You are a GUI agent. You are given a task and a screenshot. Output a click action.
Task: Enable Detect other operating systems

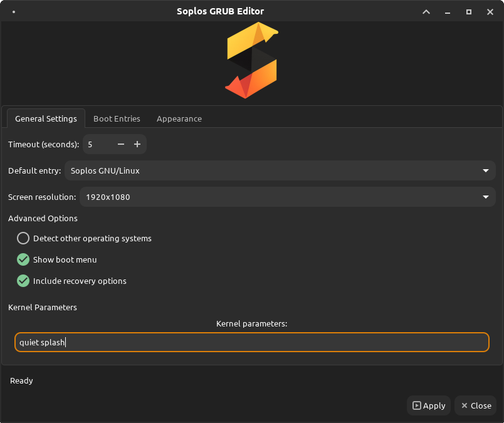(x=23, y=238)
